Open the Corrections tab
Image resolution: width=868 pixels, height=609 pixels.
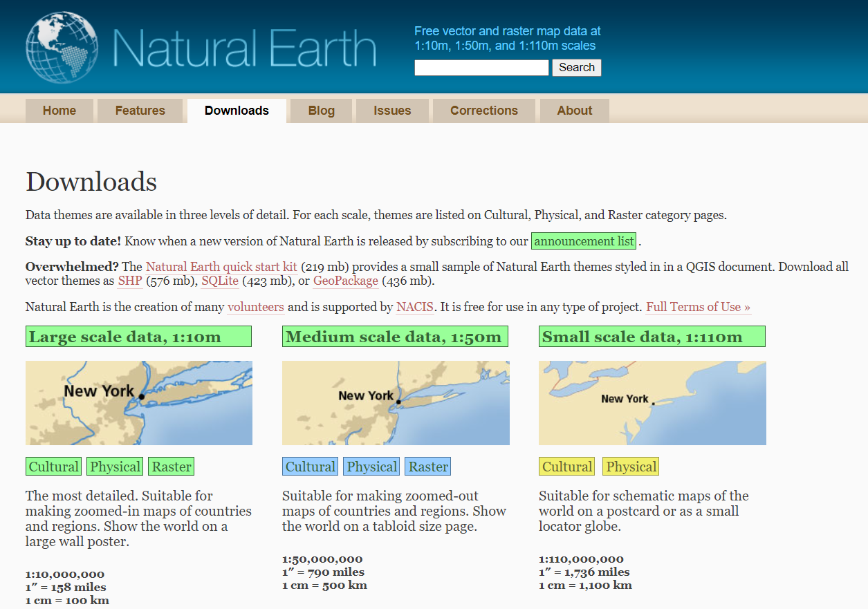[483, 111]
